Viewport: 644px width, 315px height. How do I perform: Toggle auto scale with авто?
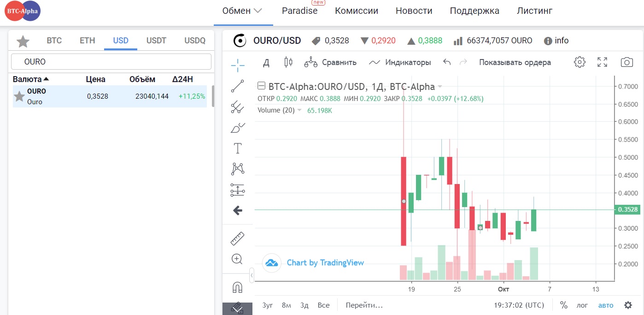pos(606,305)
